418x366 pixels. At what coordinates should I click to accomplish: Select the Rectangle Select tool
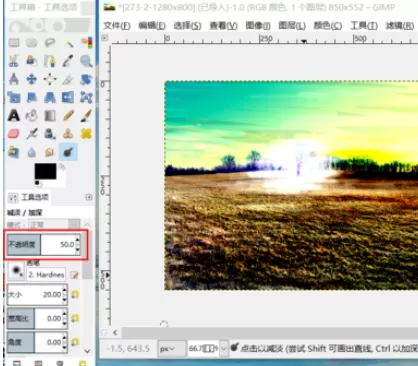(x=14, y=43)
